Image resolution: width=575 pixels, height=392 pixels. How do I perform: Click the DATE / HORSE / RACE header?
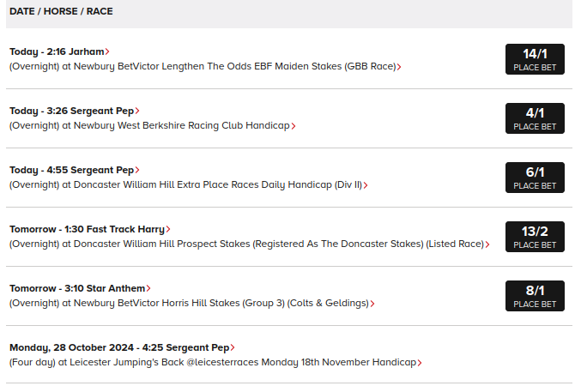pyautogui.click(x=61, y=11)
